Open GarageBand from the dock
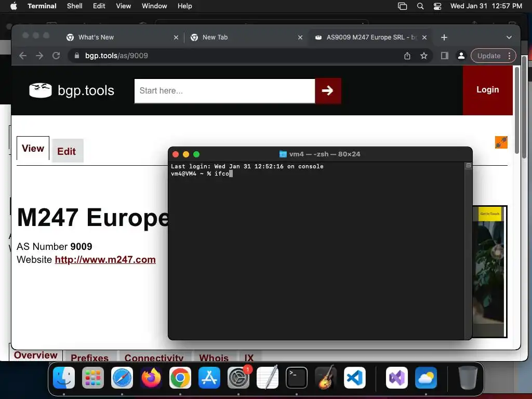 click(326, 378)
